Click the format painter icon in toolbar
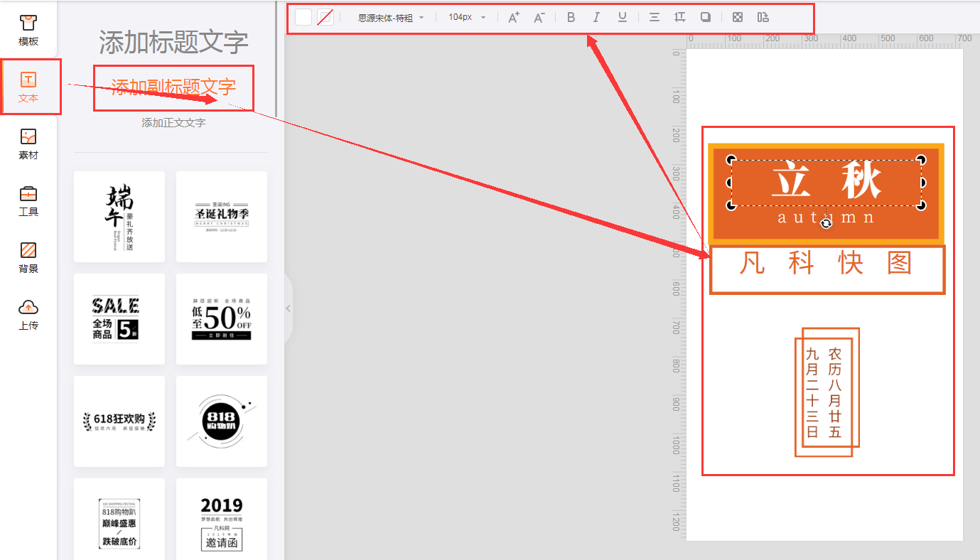980x560 pixels. tap(763, 17)
